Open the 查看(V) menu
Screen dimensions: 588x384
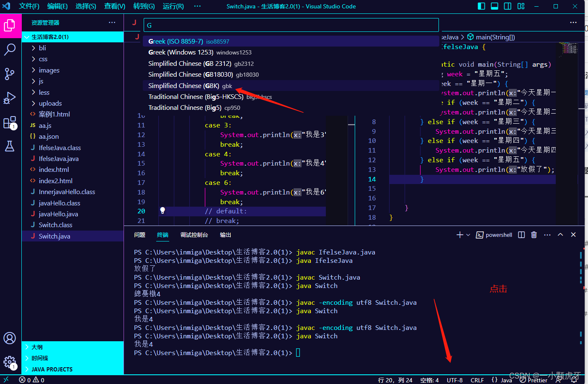tap(115, 6)
